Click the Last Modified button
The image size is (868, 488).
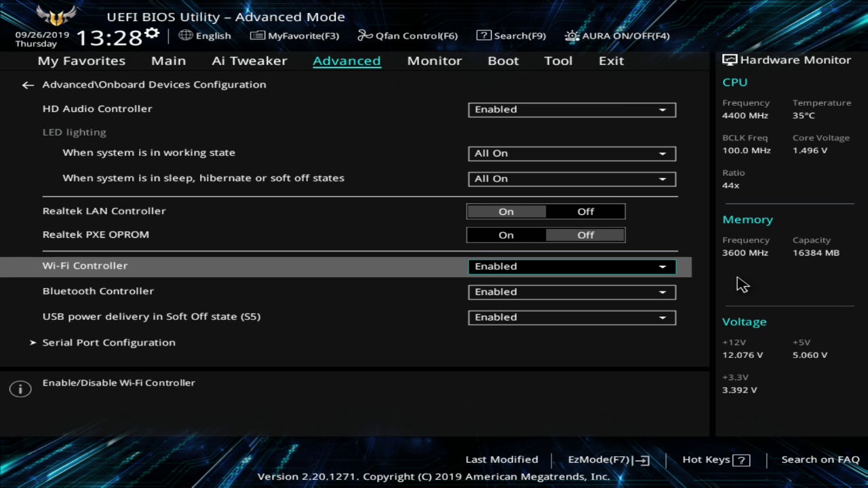pyautogui.click(x=502, y=460)
